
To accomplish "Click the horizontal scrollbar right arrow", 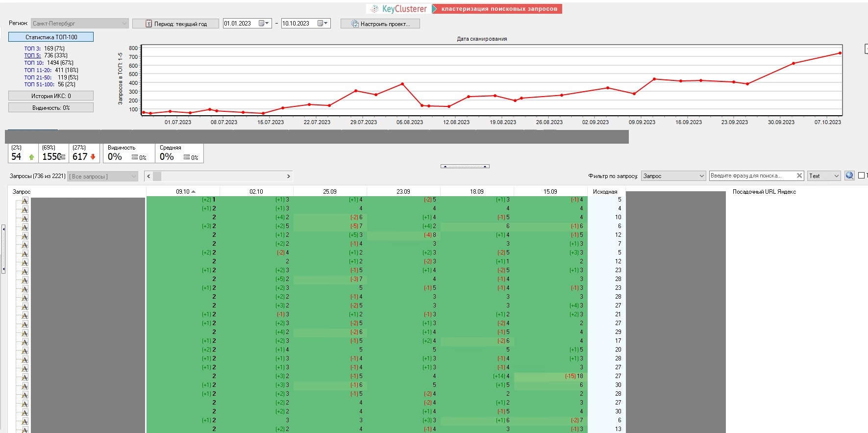I will (x=289, y=176).
